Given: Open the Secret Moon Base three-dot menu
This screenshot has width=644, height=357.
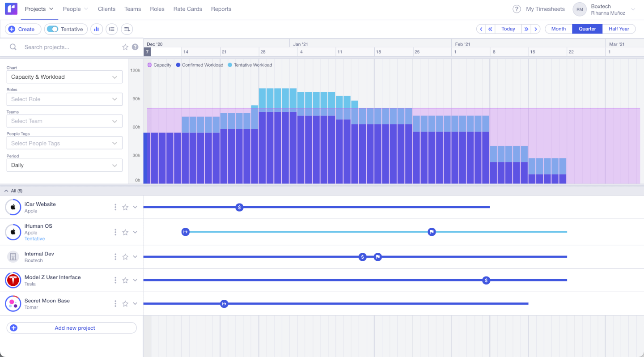Looking at the screenshot, I should 115,304.
